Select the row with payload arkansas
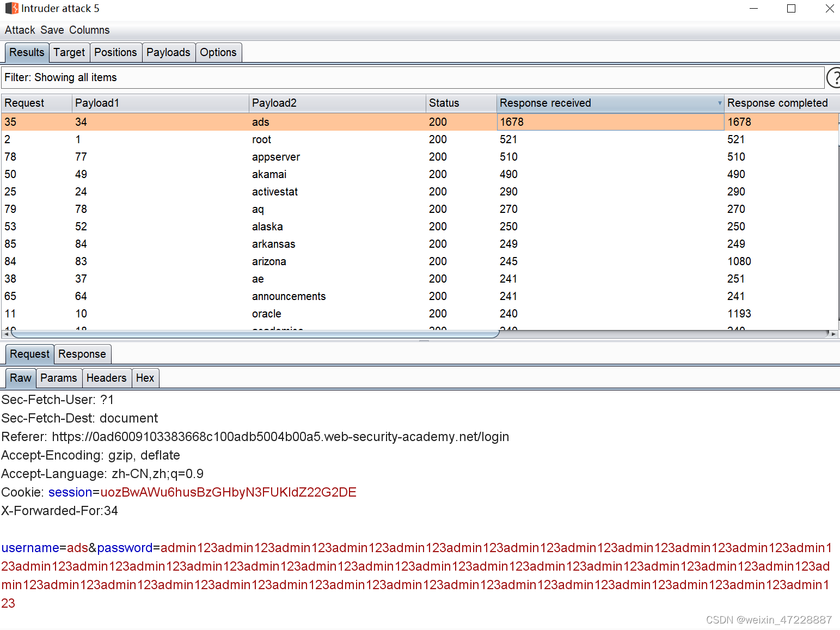This screenshot has height=630, width=840. [x=420, y=244]
